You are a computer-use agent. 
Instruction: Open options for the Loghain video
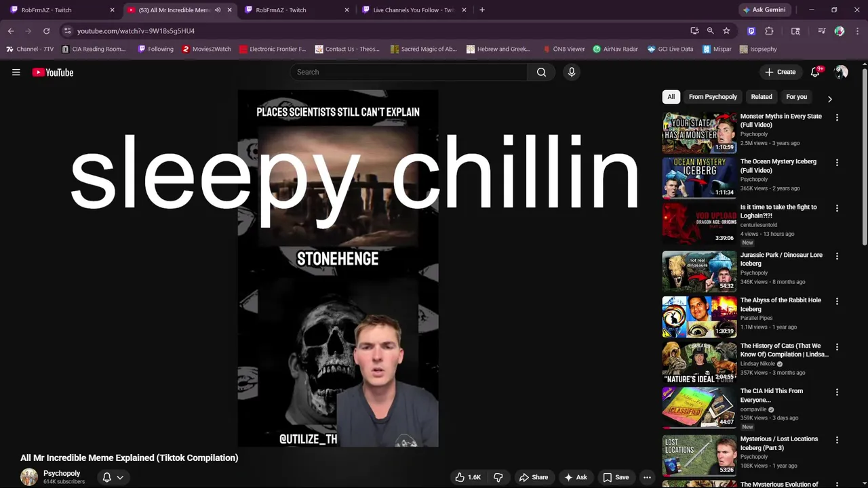coord(837,208)
